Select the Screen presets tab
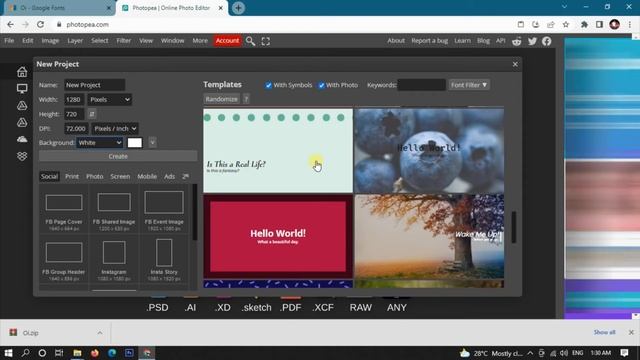 click(x=120, y=176)
